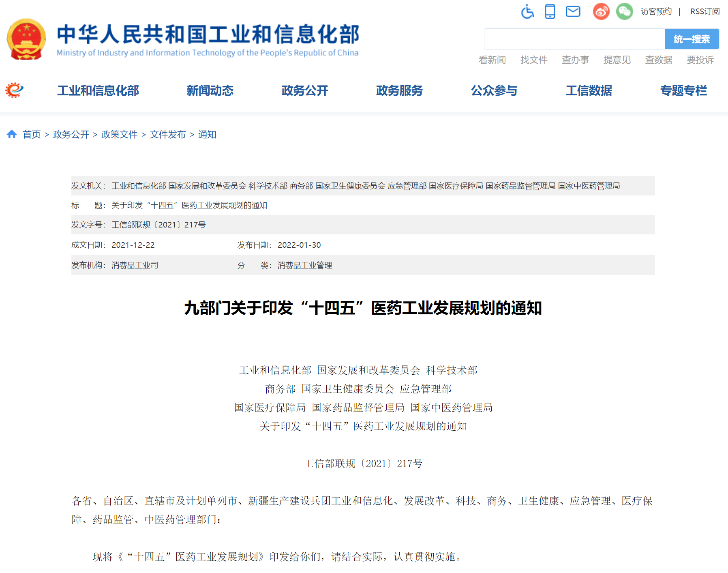Go to 政策文件 in breadcrumb
This screenshot has width=728, height=573.
(x=119, y=134)
